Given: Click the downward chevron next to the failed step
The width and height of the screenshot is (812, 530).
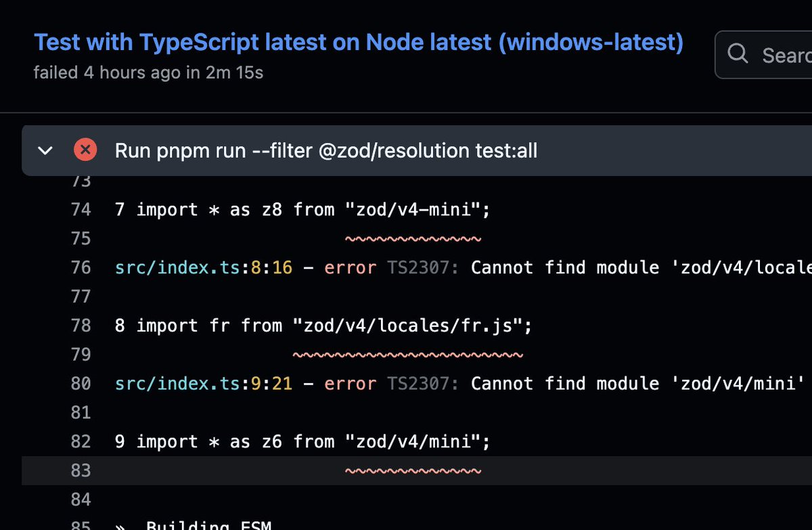Looking at the screenshot, I should click(x=45, y=150).
